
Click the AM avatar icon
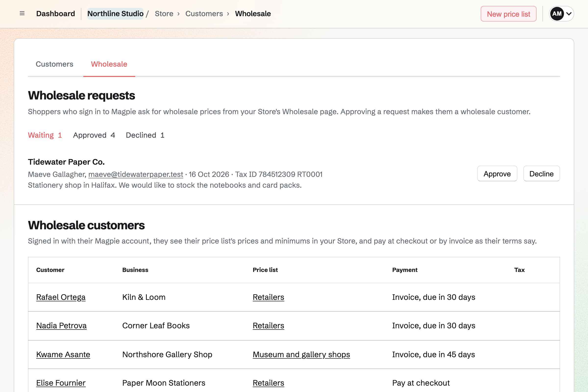coord(557,14)
